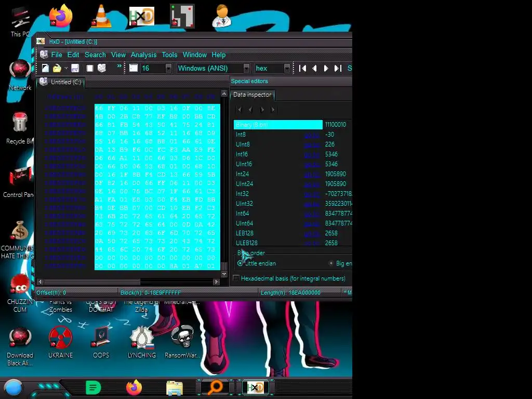Click the go to link for LEB128
This screenshot has height=399, width=532.
(x=312, y=233)
